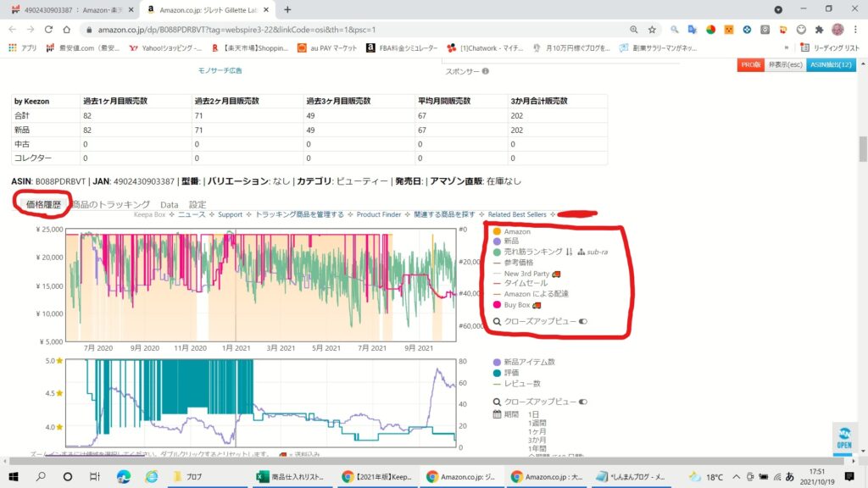Image resolution: width=868 pixels, height=488 pixels.
Task: Open the Keepa Data tab
Action: coord(170,205)
